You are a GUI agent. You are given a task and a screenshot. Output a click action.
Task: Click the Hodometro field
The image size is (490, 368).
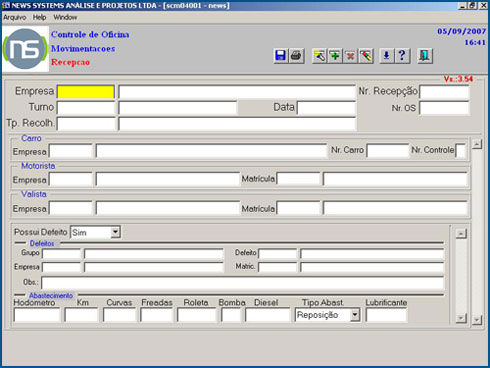[37, 315]
